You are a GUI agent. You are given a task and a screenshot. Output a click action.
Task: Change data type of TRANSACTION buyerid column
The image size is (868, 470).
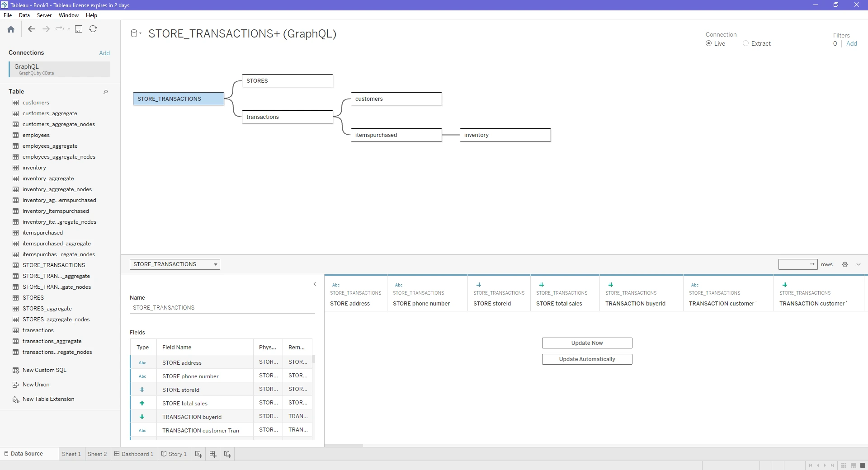point(611,285)
